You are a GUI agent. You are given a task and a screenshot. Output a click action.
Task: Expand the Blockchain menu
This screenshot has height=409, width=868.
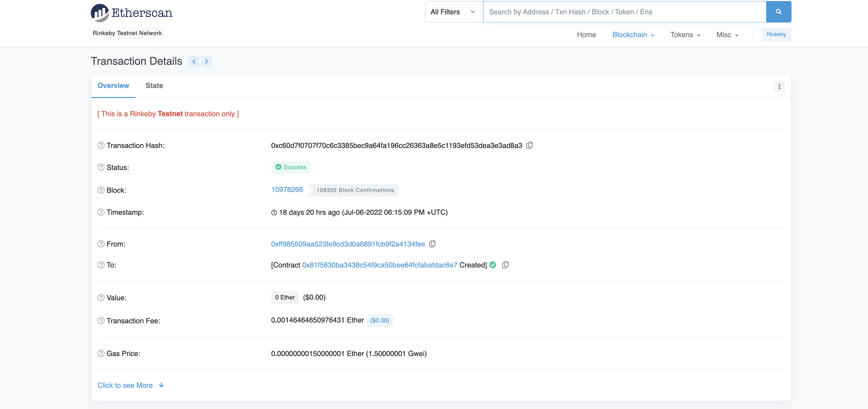[633, 35]
